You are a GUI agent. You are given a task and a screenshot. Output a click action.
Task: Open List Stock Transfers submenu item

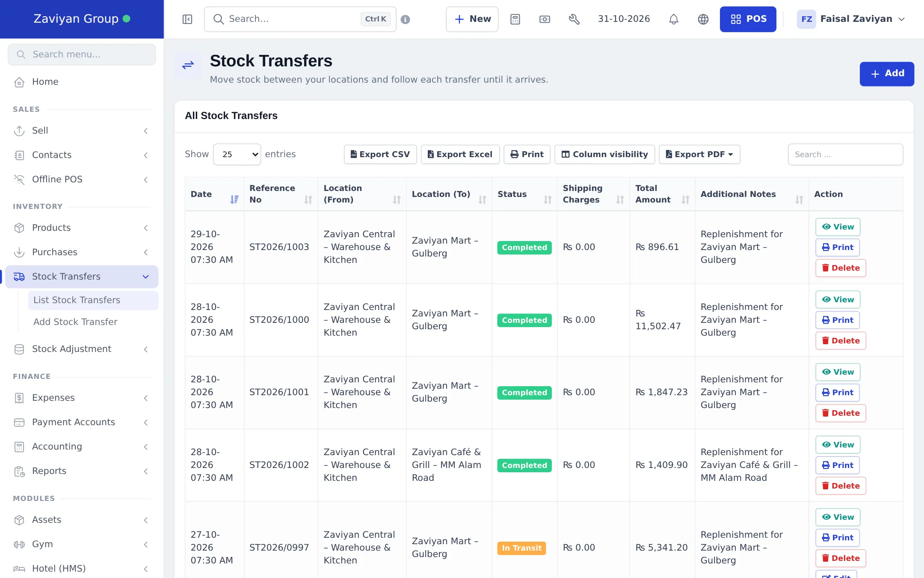(x=93, y=300)
